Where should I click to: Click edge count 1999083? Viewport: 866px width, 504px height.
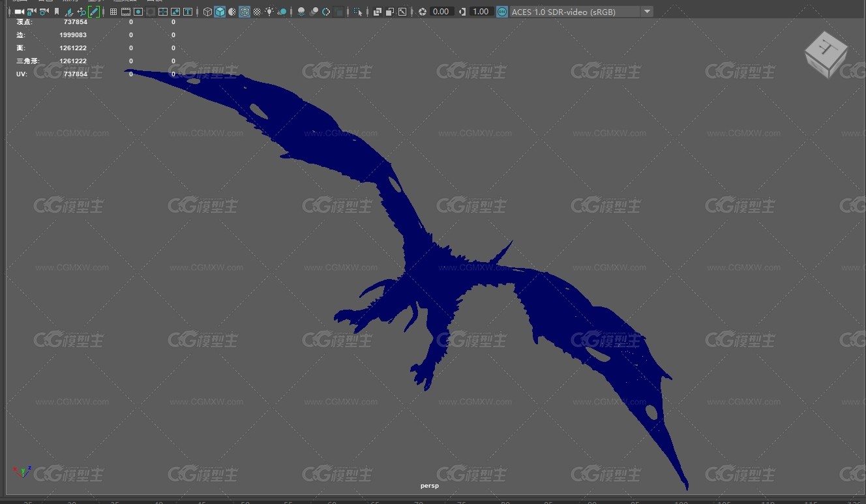click(x=72, y=35)
